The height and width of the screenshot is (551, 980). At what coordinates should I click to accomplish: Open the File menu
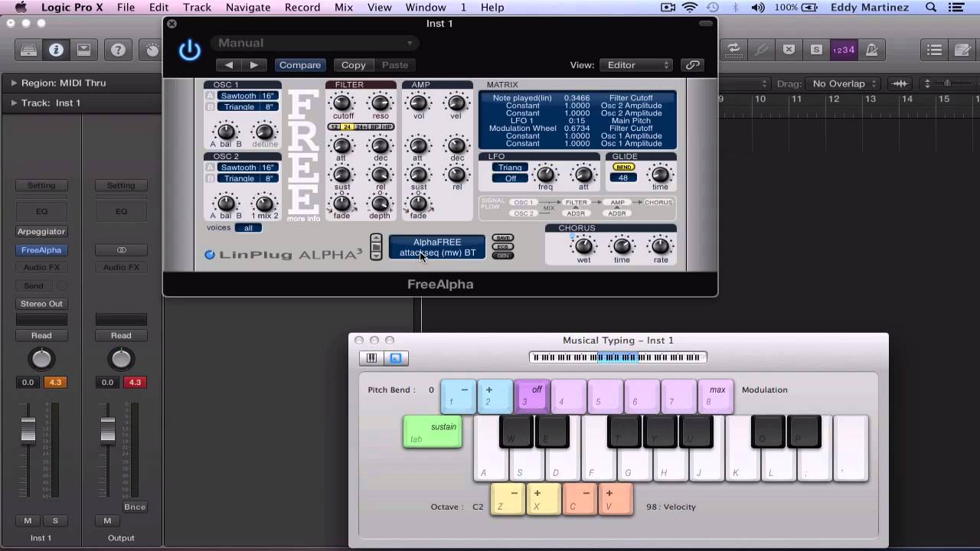click(x=126, y=8)
